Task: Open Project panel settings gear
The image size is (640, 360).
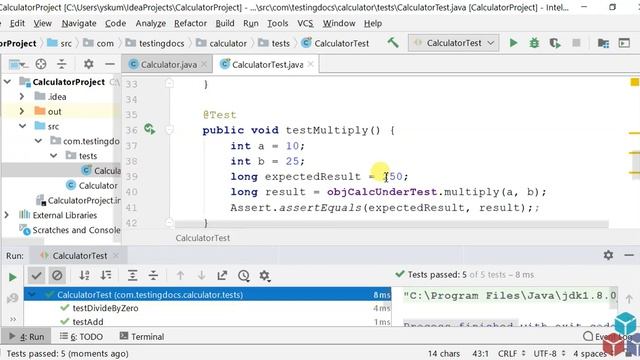Action: click(89, 64)
